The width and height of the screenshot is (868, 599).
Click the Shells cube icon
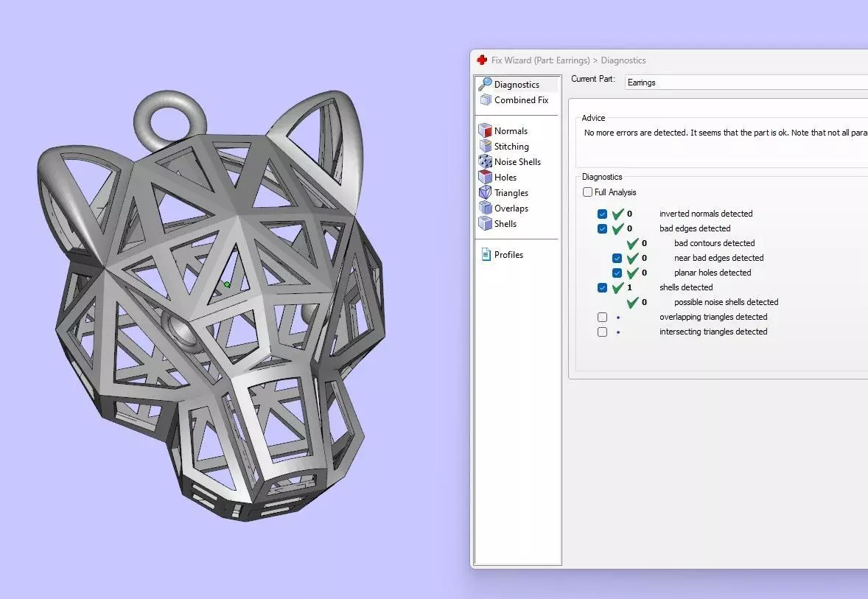(x=486, y=224)
